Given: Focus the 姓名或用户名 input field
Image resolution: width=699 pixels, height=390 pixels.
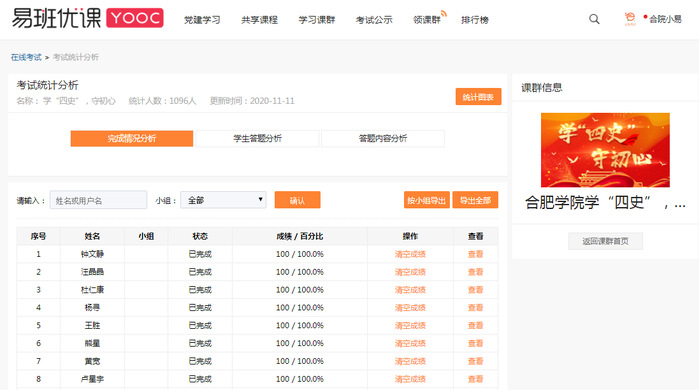Looking at the screenshot, I should click(x=99, y=200).
